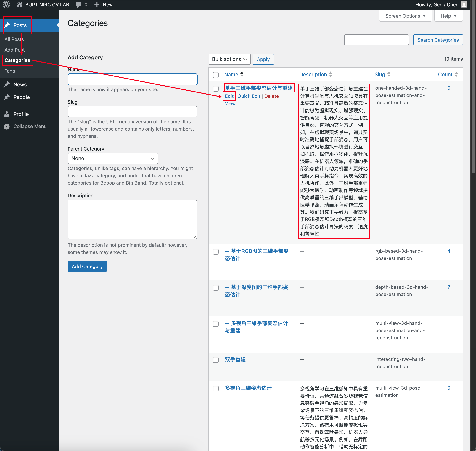Viewport: 476px width, 451px height.
Task: Click the WordPress logo icon
Action: tap(7, 5)
